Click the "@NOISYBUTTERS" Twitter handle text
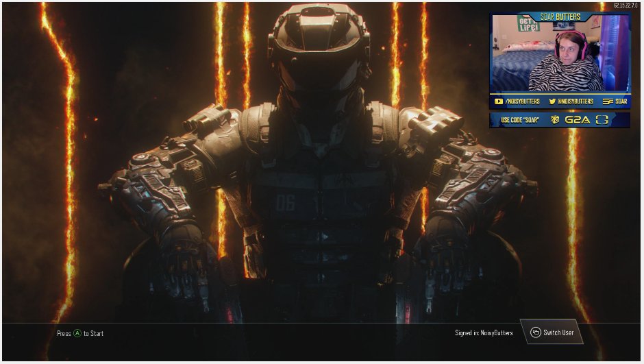Screen dimensions: 644x364 tap(575, 101)
